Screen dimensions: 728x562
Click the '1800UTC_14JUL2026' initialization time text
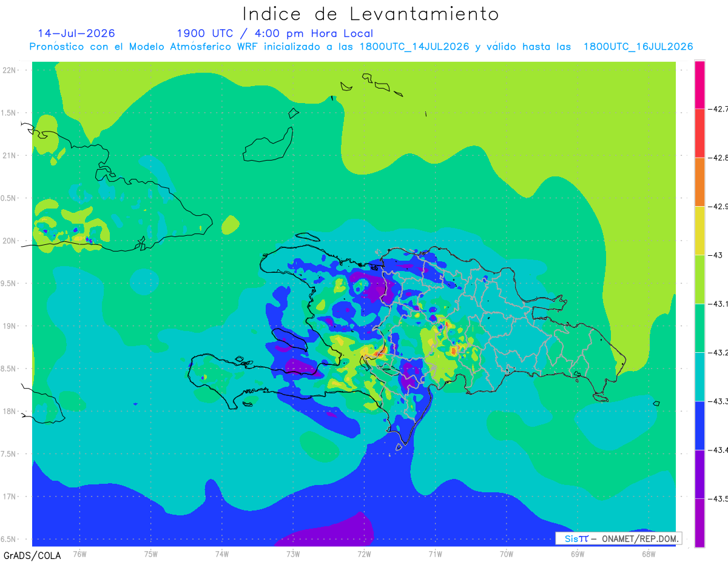coord(414,47)
